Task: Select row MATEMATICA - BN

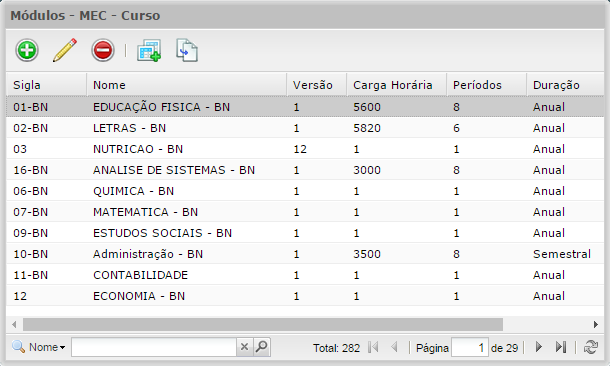Action: click(305, 212)
